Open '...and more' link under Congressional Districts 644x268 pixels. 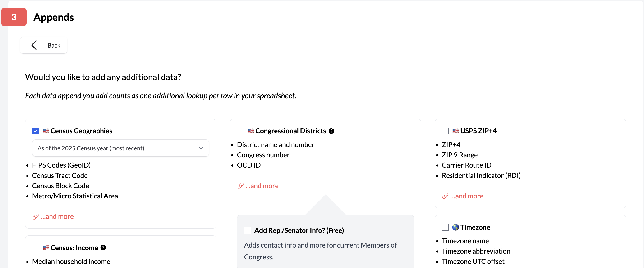tap(262, 186)
